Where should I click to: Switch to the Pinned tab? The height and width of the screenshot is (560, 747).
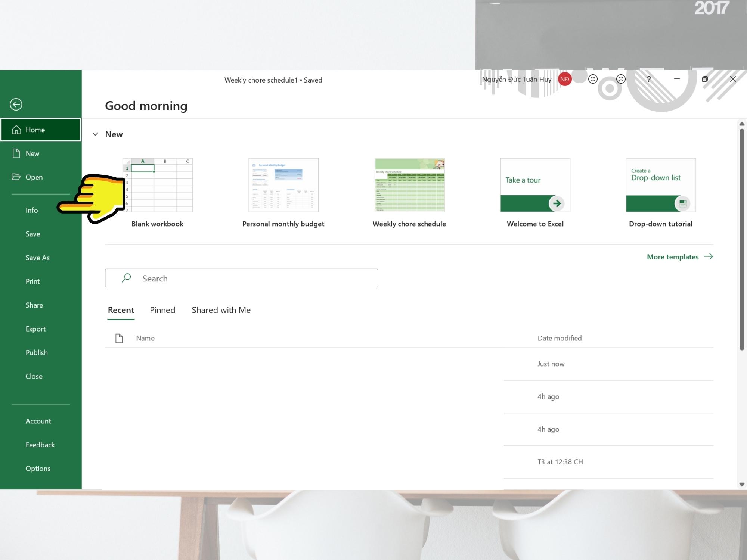click(x=162, y=310)
